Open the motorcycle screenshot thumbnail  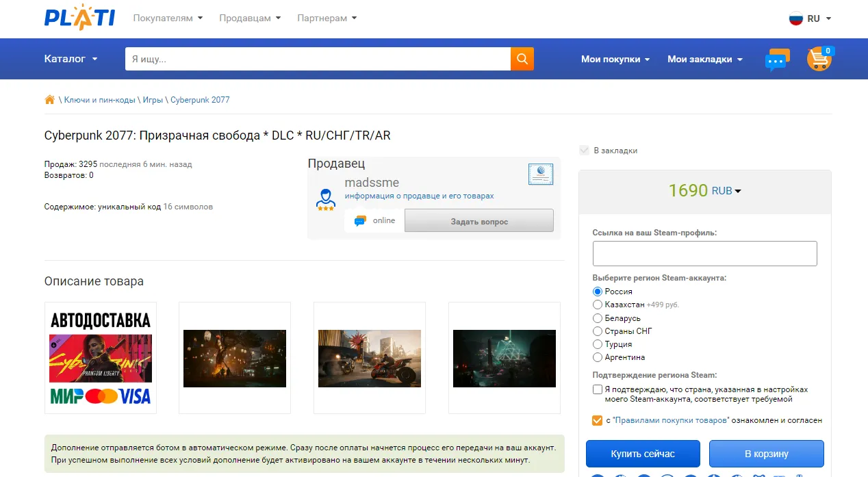click(x=370, y=358)
